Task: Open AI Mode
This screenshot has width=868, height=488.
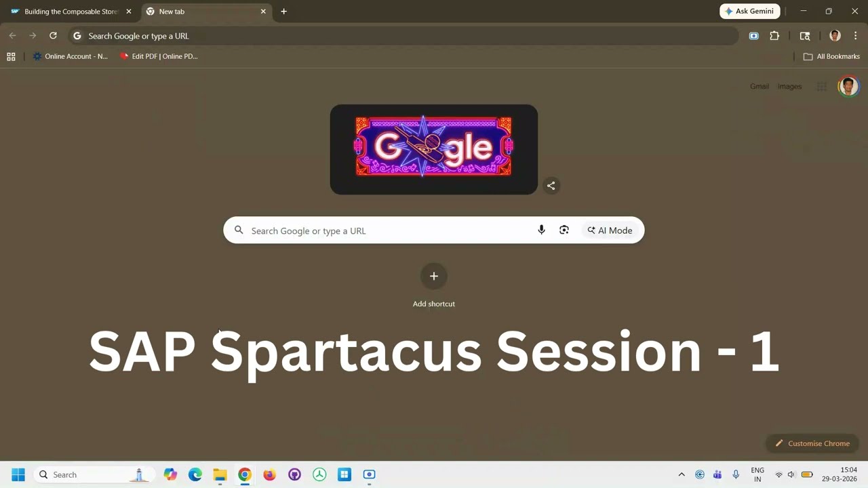Action: click(x=610, y=230)
